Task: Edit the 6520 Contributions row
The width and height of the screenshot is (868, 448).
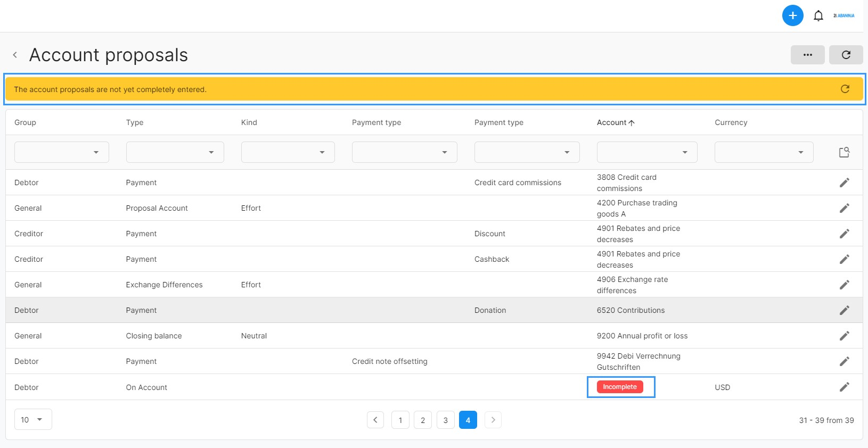Action: 844,310
